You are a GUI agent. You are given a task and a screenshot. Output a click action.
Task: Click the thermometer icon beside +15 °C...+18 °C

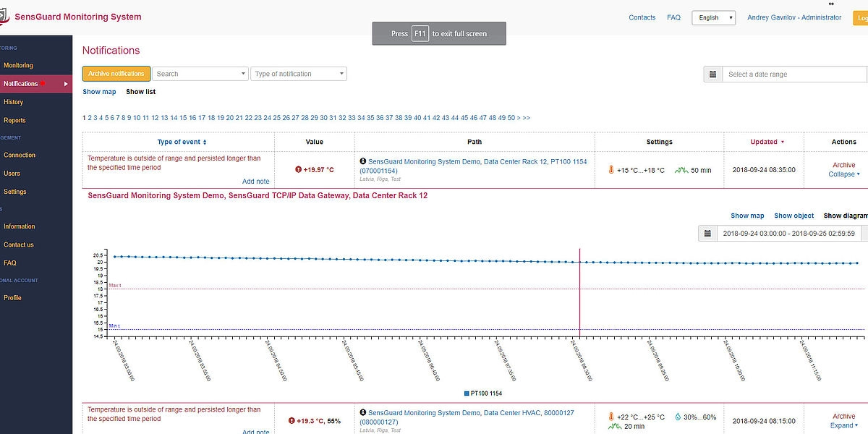[611, 170]
